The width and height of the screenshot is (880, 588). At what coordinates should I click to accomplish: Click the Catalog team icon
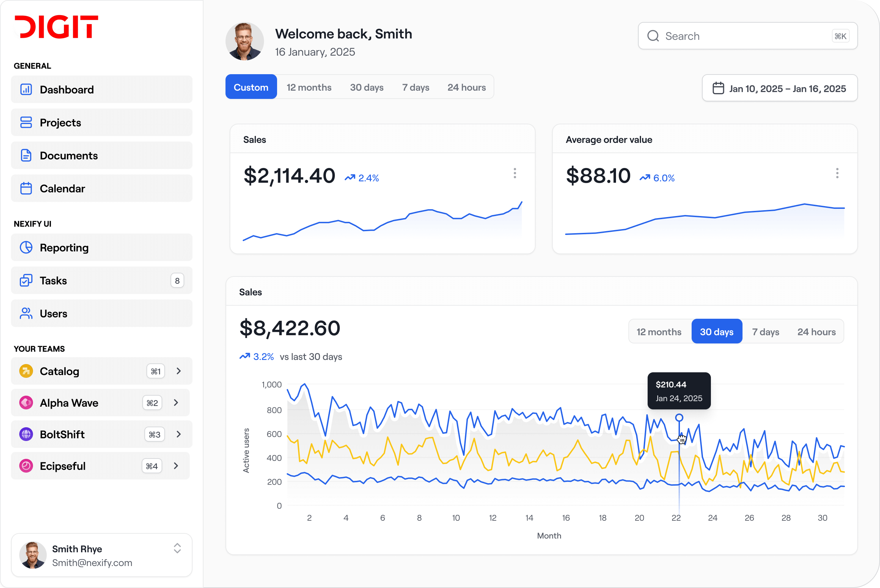point(26,371)
